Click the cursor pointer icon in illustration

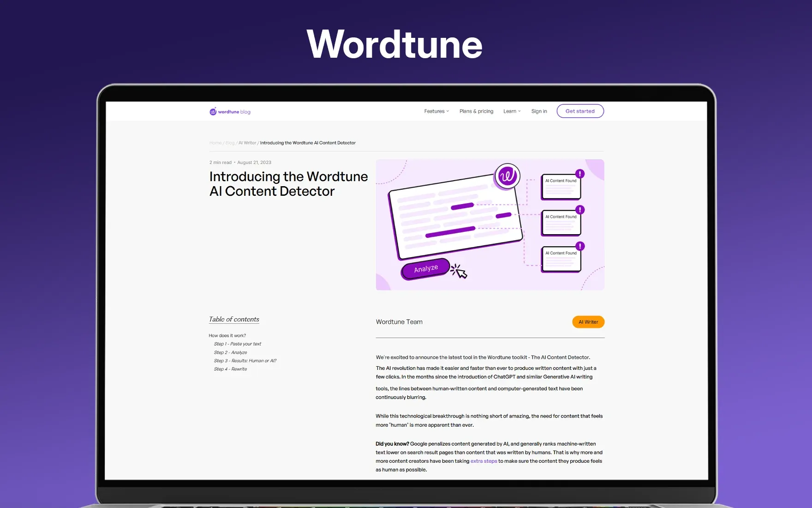click(x=459, y=272)
